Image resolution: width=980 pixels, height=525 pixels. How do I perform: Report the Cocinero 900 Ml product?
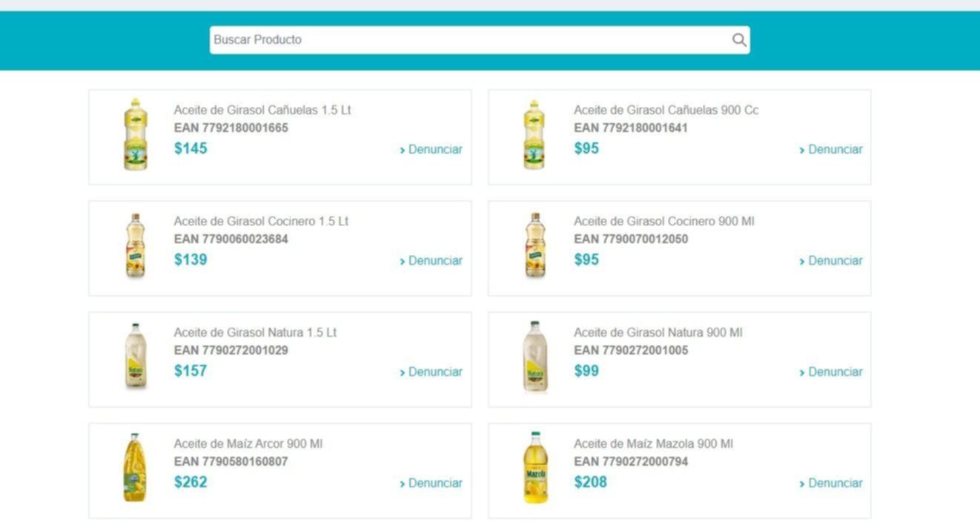[x=831, y=261]
